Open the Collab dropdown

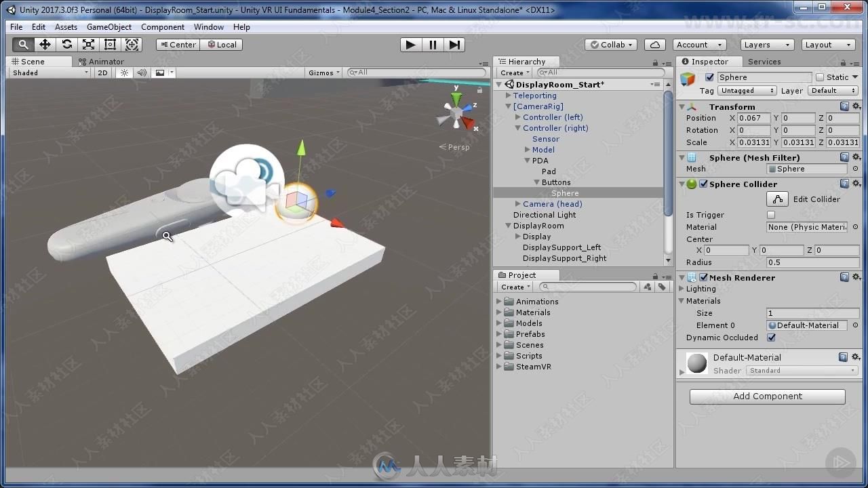[611, 45]
